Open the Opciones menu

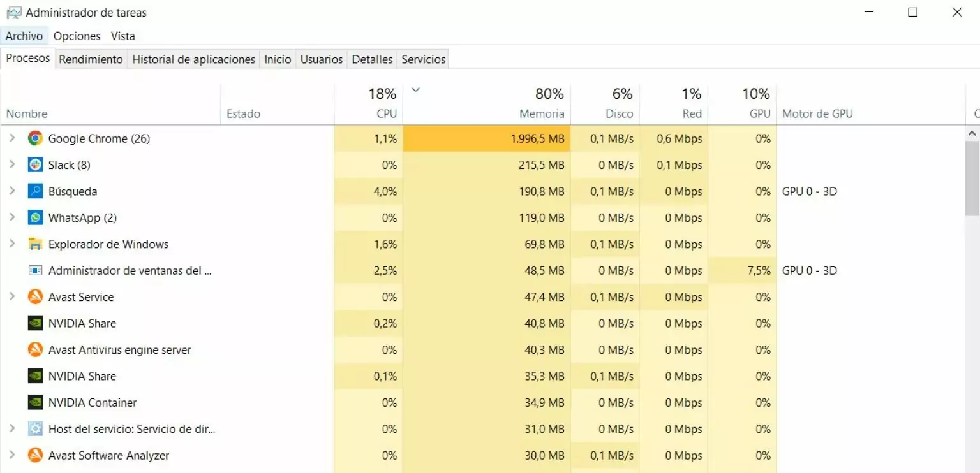coord(77,36)
